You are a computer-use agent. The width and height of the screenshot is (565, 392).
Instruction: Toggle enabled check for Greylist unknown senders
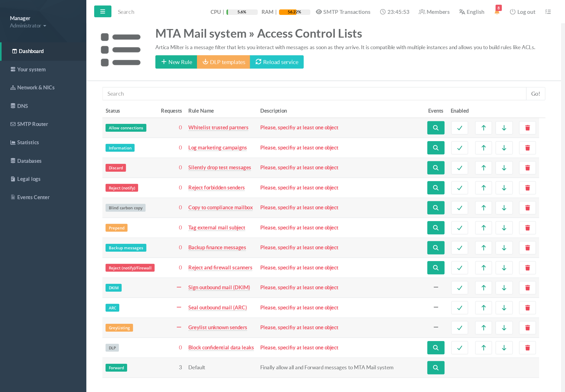point(460,328)
